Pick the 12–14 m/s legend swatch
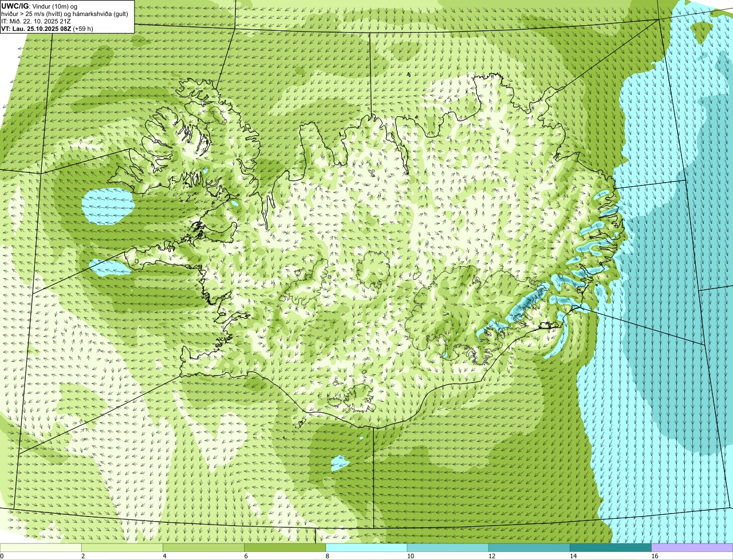733x560 pixels. click(x=529, y=547)
